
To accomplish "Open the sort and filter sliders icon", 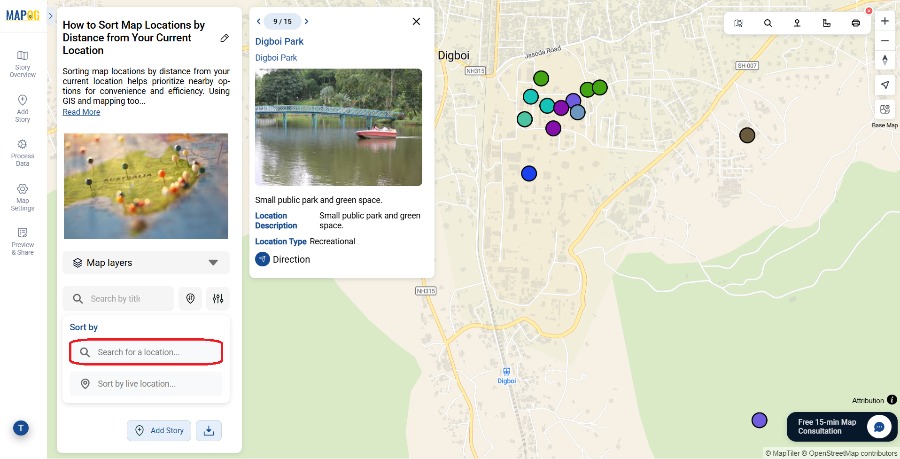I will [x=218, y=298].
